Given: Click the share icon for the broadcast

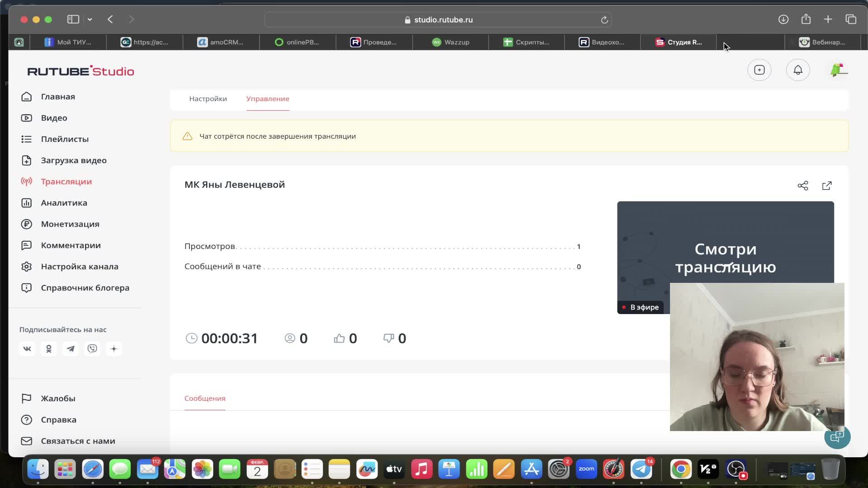Looking at the screenshot, I should click(x=802, y=186).
